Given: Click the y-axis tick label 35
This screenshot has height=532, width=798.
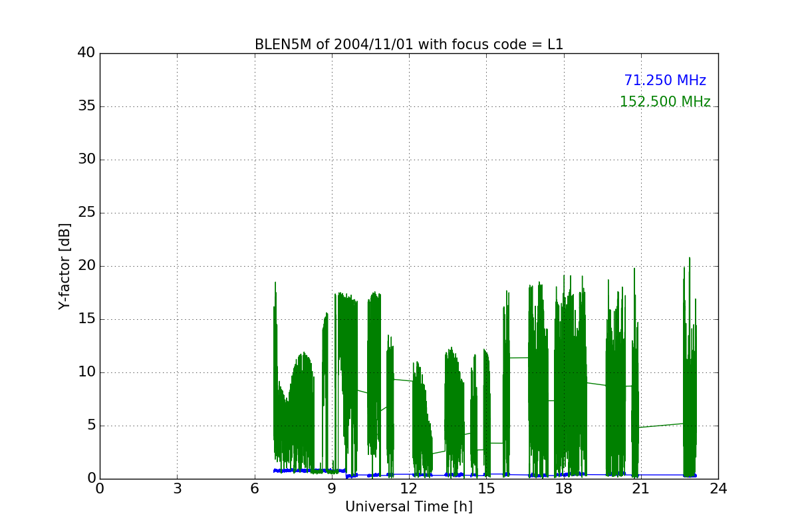Looking at the screenshot, I should 86,106.
